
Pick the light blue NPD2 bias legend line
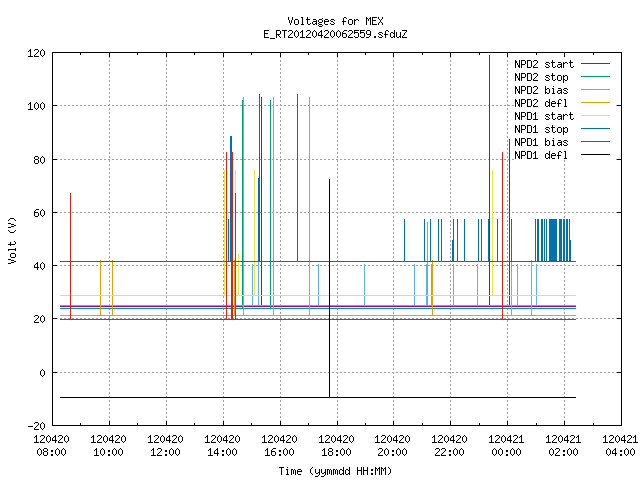click(x=595, y=90)
